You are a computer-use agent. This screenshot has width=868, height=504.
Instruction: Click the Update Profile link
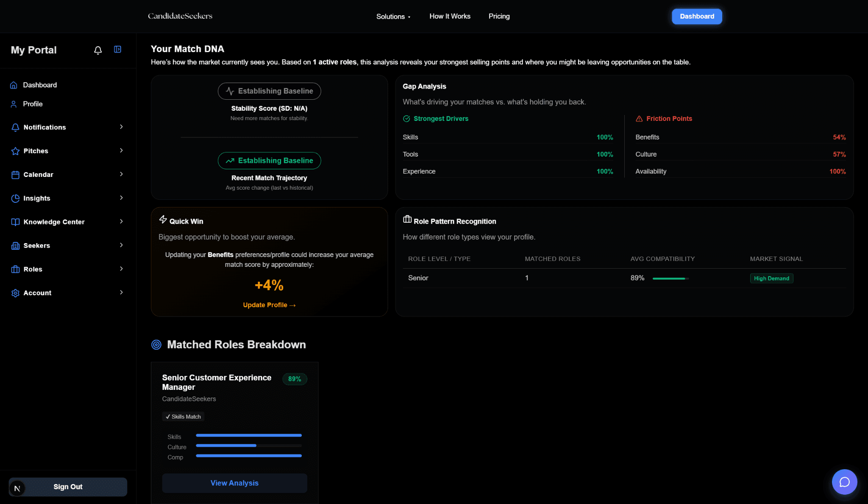click(269, 305)
